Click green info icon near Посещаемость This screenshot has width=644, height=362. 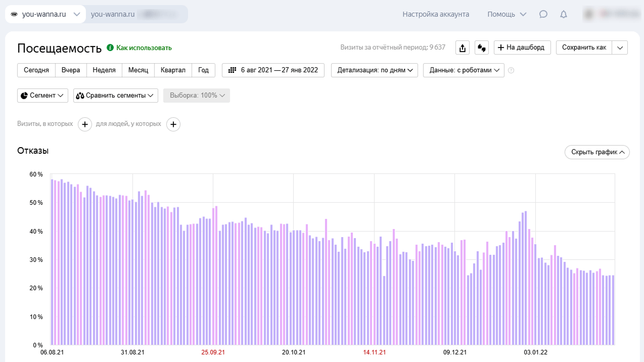click(x=110, y=48)
